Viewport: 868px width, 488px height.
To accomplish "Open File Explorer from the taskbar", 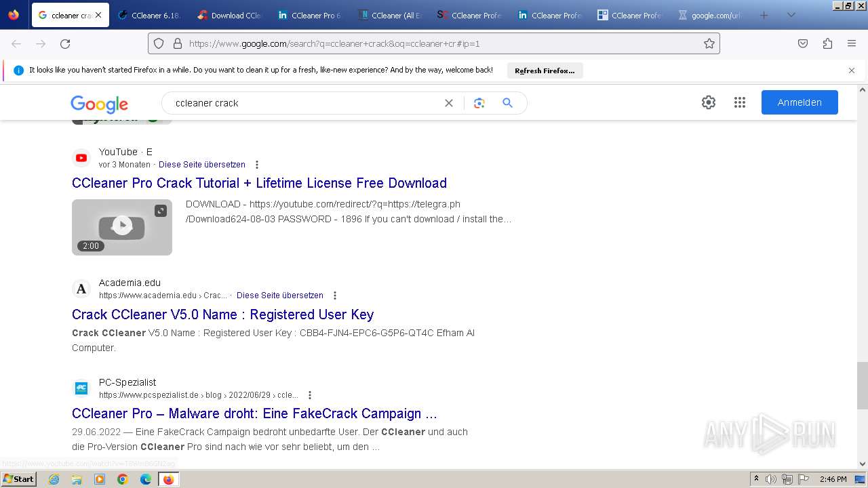I will pyautogui.click(x=77, y=479).
